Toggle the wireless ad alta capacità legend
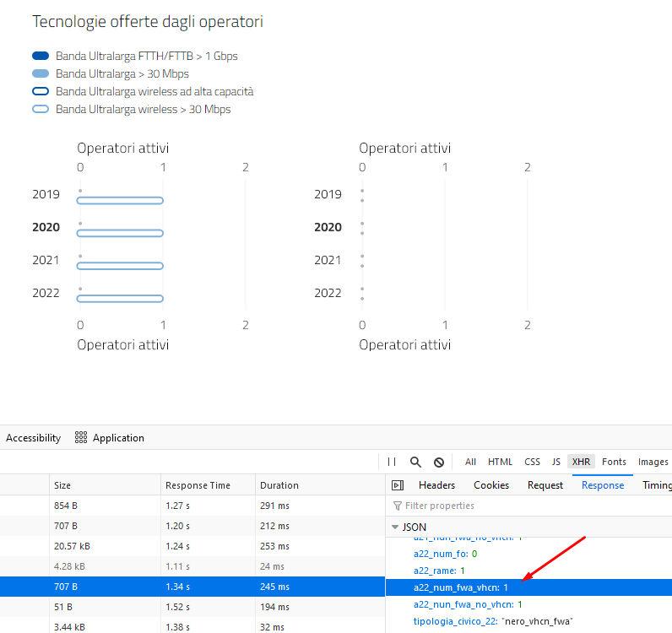This screenshot has height=633, width=672. pos(41,92)
